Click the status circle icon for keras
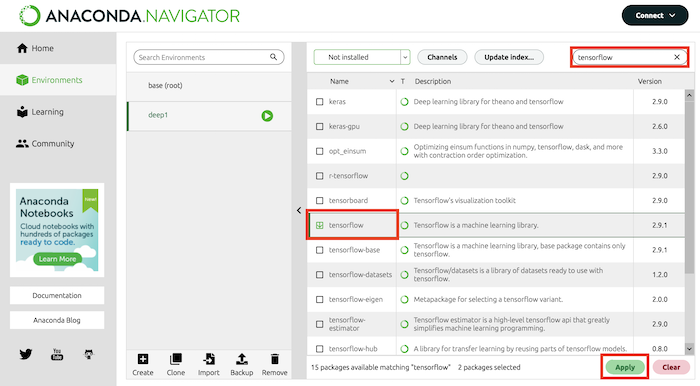 coord(404,102)
